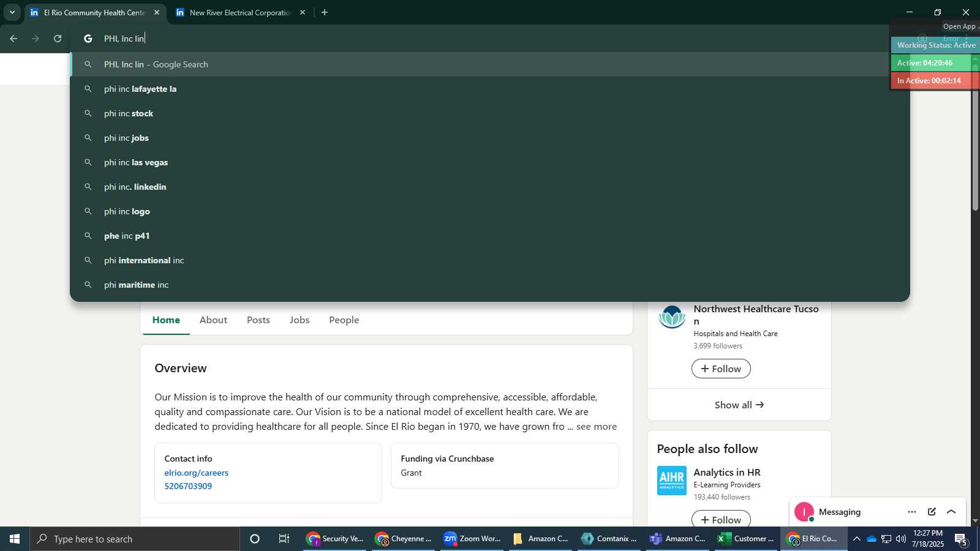Switch to New River Electrical Corporation tab
This screenshot has width=980, height=551.
pos(240,12)
